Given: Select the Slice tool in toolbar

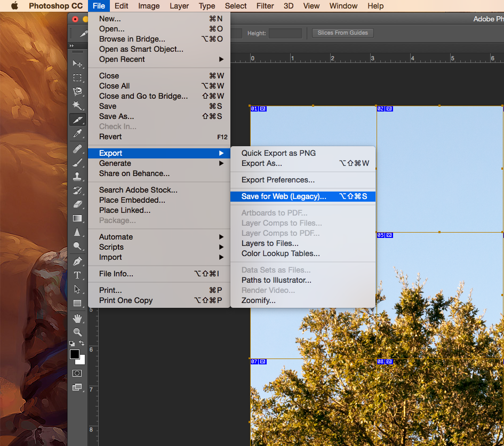Looking at the screenshot, I should [77, 120].
